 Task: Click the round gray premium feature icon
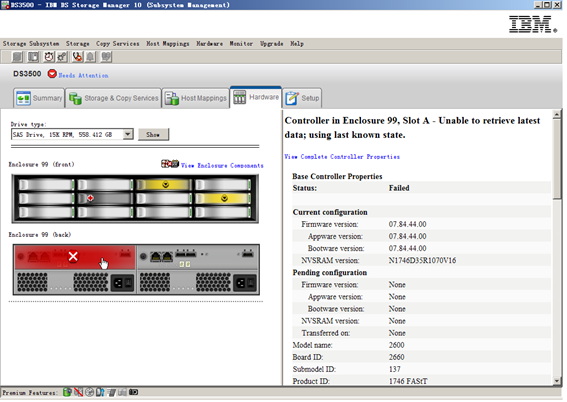coord(90,392)
